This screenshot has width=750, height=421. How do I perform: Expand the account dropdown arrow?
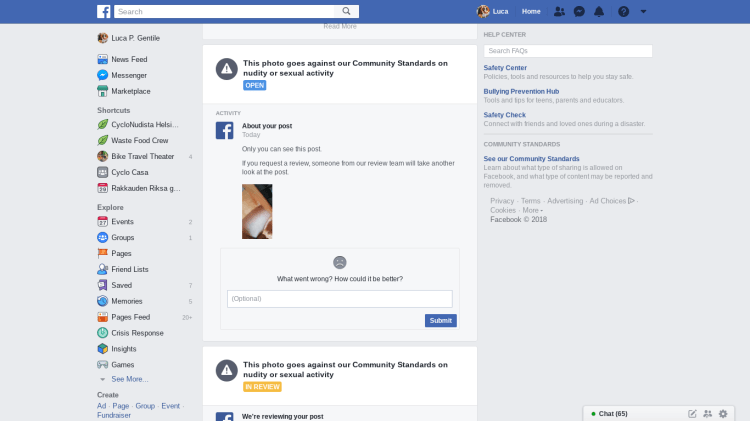643,11
